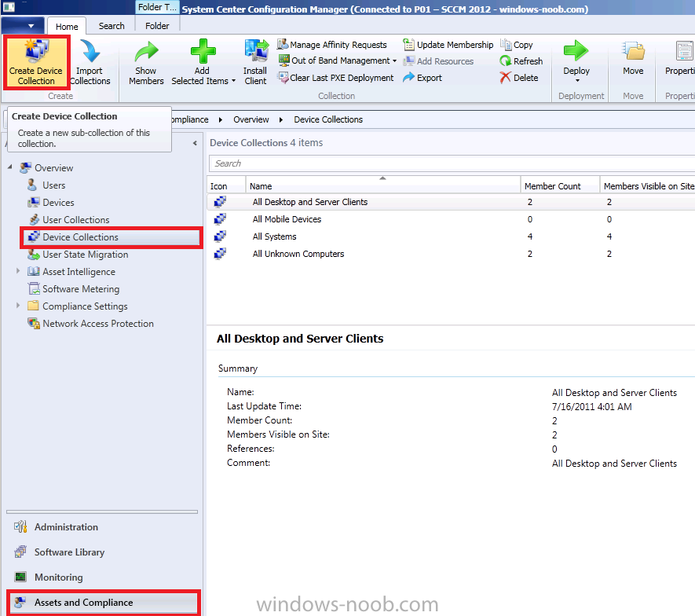Click the Create Device Collection ribbon button
This screenshot has width=695, height=616.
[x=36, y=63]
